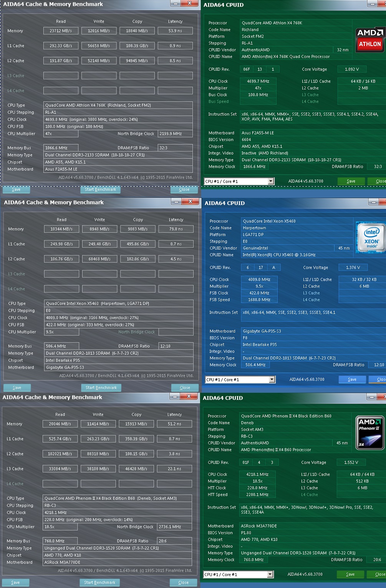Image resolution: width=386 pixels, height=588 pixels.
Task: Save the Athlon X4 760K benchmark results
Action: click(x=16, y=189)
